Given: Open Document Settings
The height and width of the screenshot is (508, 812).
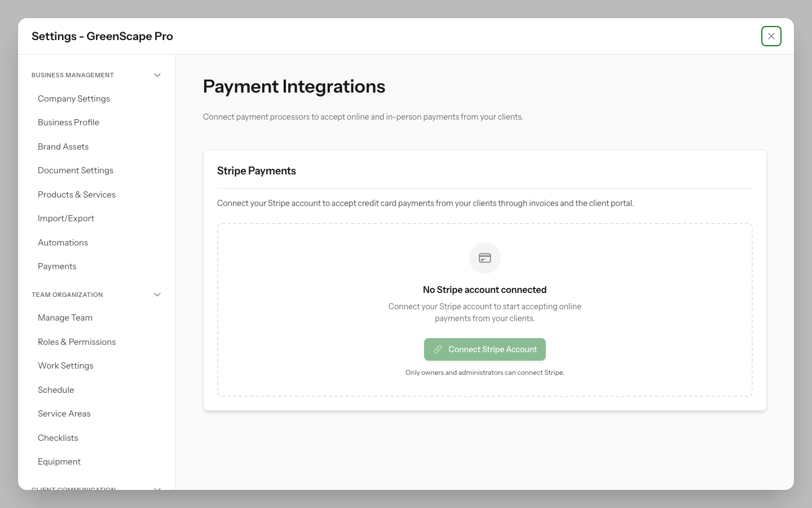Looking at the screenshot, I should (x=76, y=170).
